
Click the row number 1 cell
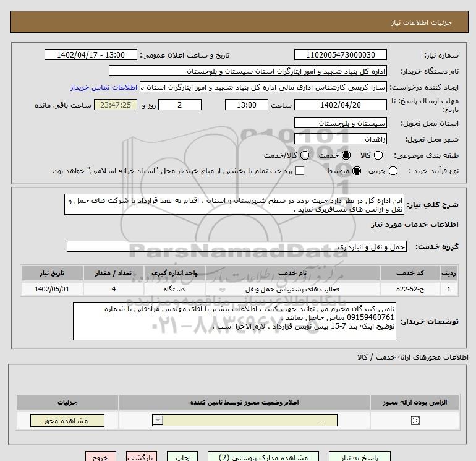click(449, 289)
